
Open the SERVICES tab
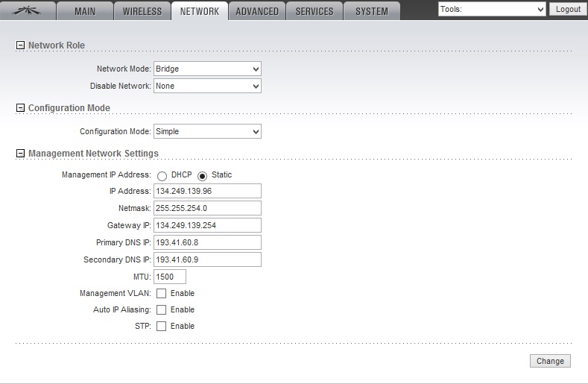pyautogui.click(x=314, y=11)
